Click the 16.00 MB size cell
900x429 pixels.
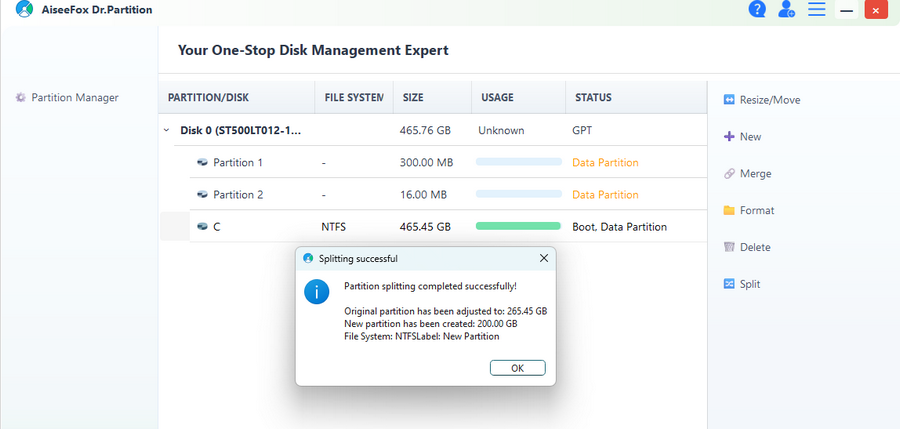(x=423, y=195)
